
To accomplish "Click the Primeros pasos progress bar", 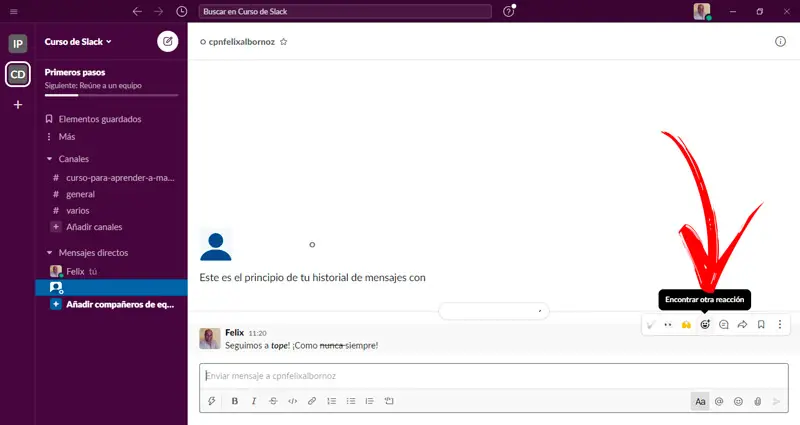I will (x=111, y=95).
